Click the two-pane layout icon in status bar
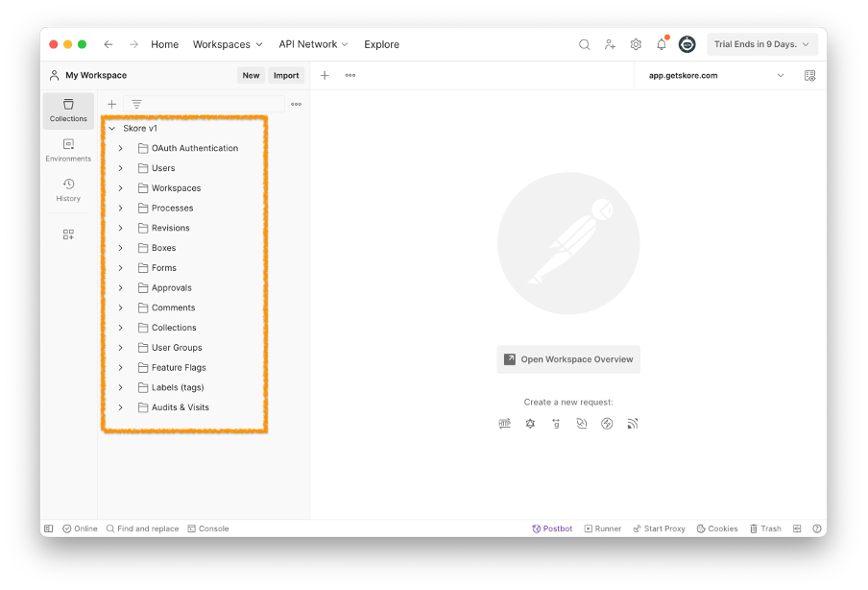Screen dimensions: 868x590 (x=797, y=529)
